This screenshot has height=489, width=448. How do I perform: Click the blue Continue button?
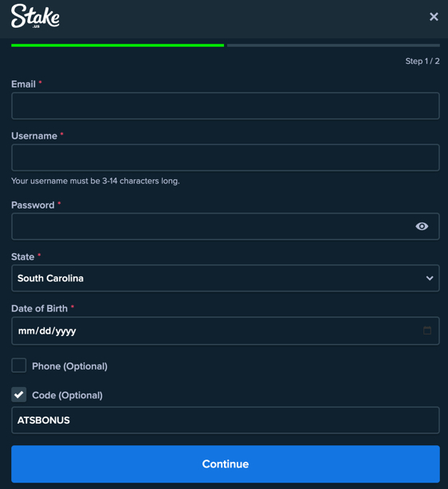point(226,464)
